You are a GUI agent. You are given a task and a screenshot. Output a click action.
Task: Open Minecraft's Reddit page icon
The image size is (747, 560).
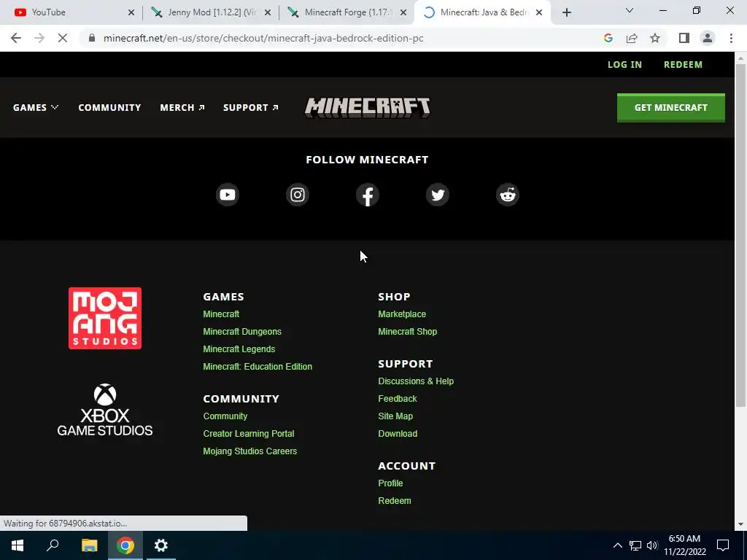point(508,195)
